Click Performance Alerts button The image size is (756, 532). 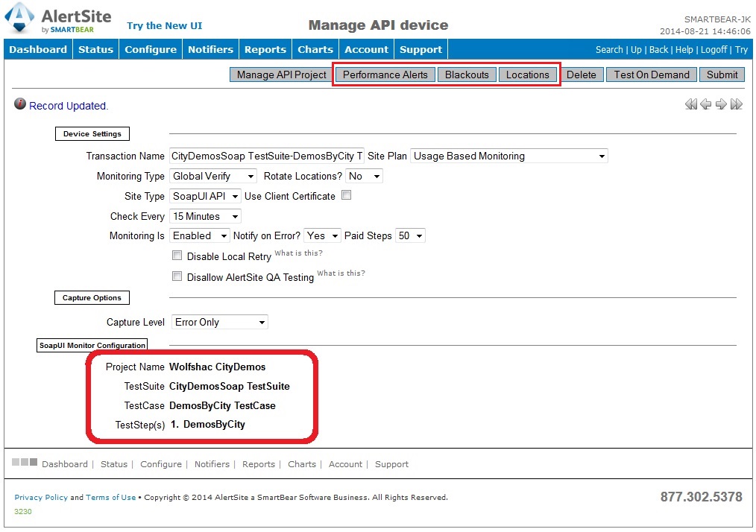pos(385,75)
